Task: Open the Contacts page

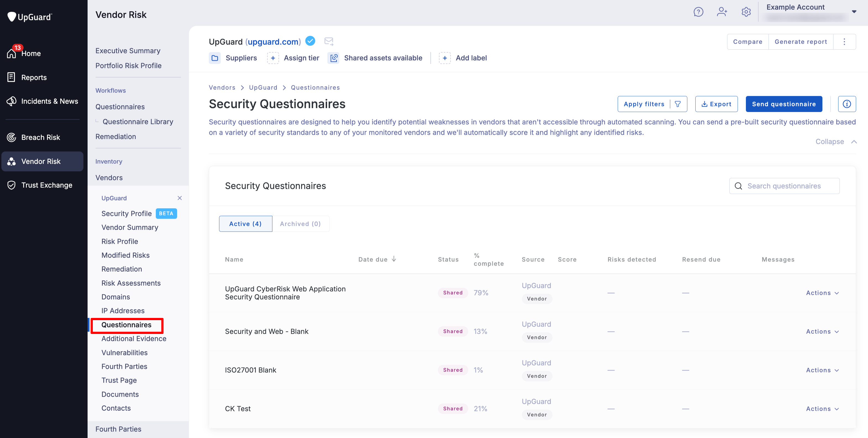Action: [x=116, y=408]
